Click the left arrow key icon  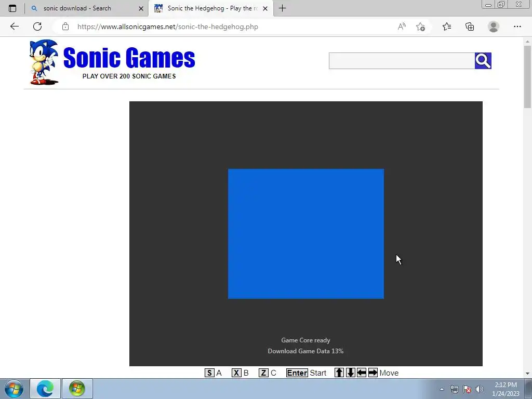coord(362,373)
